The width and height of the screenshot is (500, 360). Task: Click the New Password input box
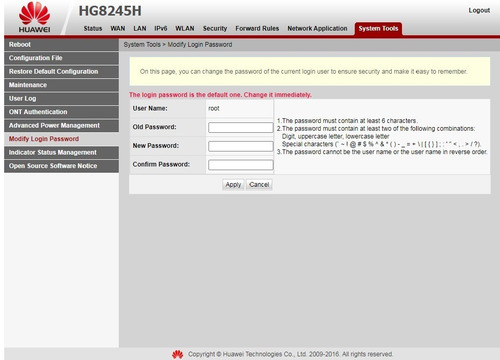tap(241, 146)
